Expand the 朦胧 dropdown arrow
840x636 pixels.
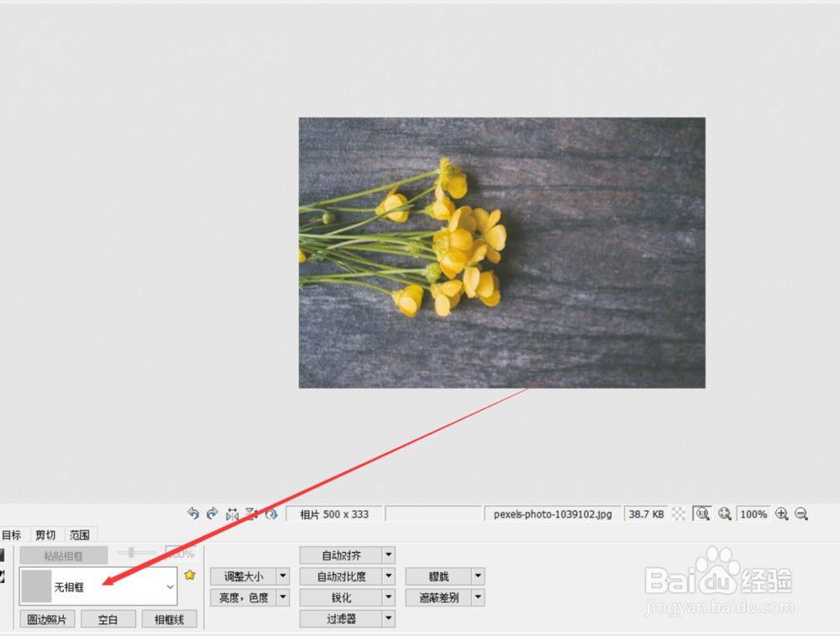point(479,576)
